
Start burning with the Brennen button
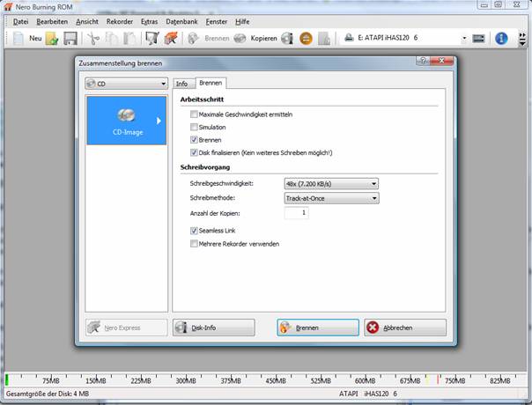(318, 328)
